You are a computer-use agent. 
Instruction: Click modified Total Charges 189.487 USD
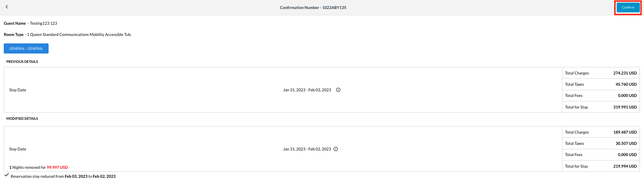coord(625,132)
